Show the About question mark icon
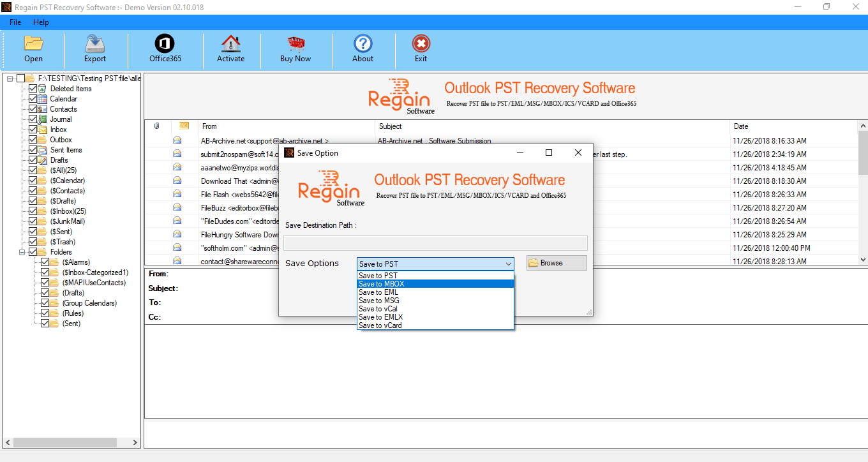 click(x=363, y=44)
